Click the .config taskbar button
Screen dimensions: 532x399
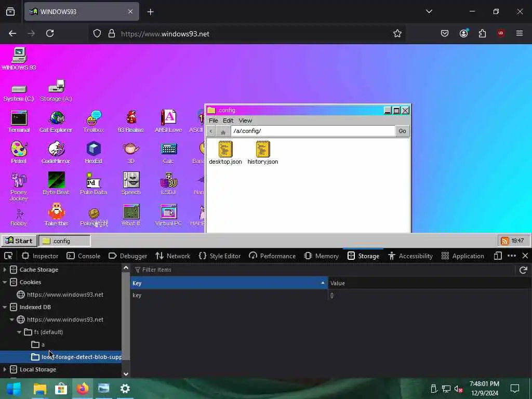coord(64,241)
